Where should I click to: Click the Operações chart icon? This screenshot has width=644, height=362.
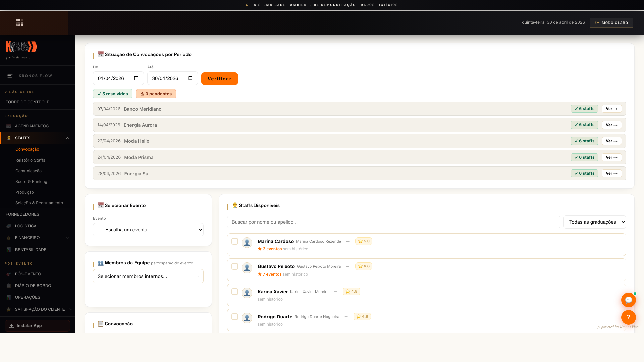[x=9, y=297]
